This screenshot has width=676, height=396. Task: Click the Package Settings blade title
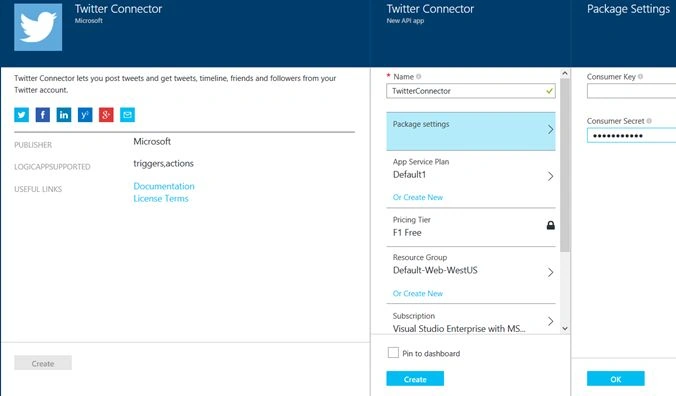click(x=628, y=9)
